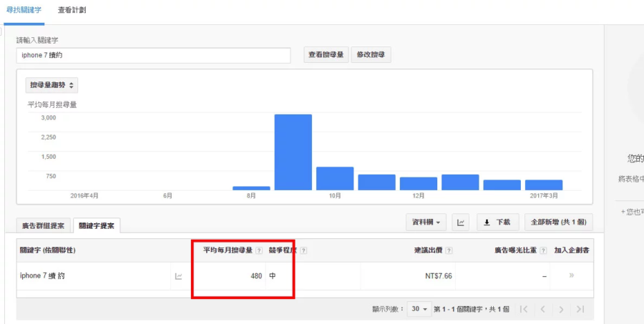
Task: Switch to the 廣告群組提案 tab
Action: (42, 225)
